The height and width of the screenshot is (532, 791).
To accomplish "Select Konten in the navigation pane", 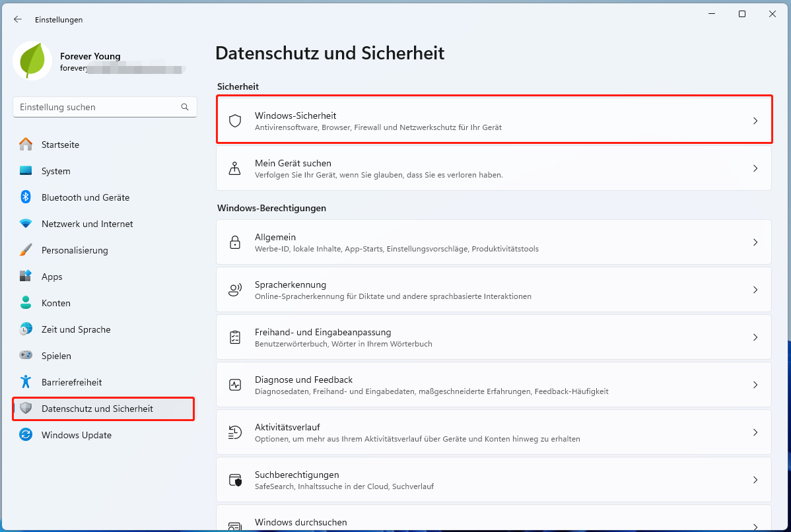I will (56, 303).
